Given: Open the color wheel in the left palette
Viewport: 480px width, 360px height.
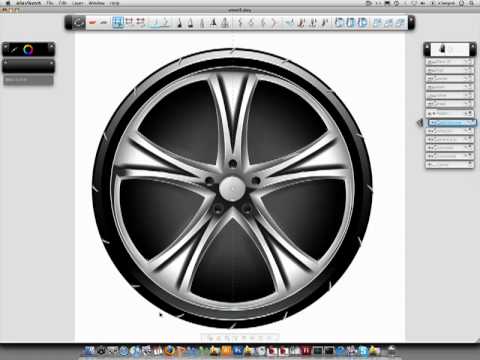Looking at the screenshot, I should point(28,50).
